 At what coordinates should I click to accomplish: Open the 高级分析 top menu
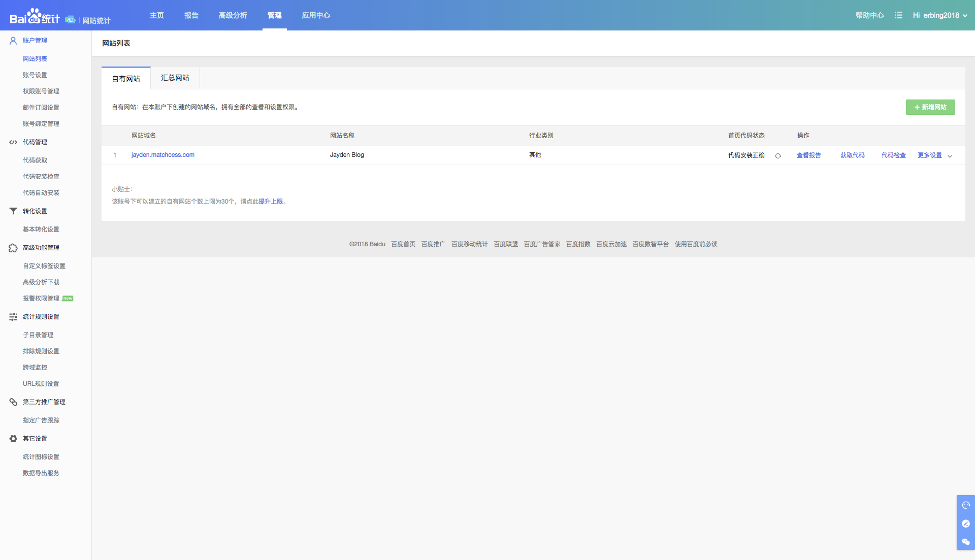pyautogui.click(x=233, y=15)
